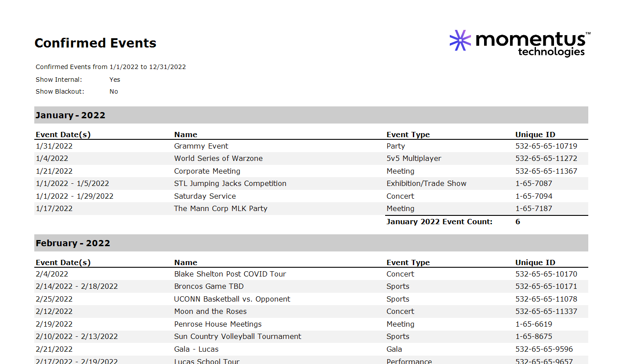Click the date range 2/14/2022 - 2/18/2022
This screenshot has height=364, width=623.
click(x=77, y=286)
